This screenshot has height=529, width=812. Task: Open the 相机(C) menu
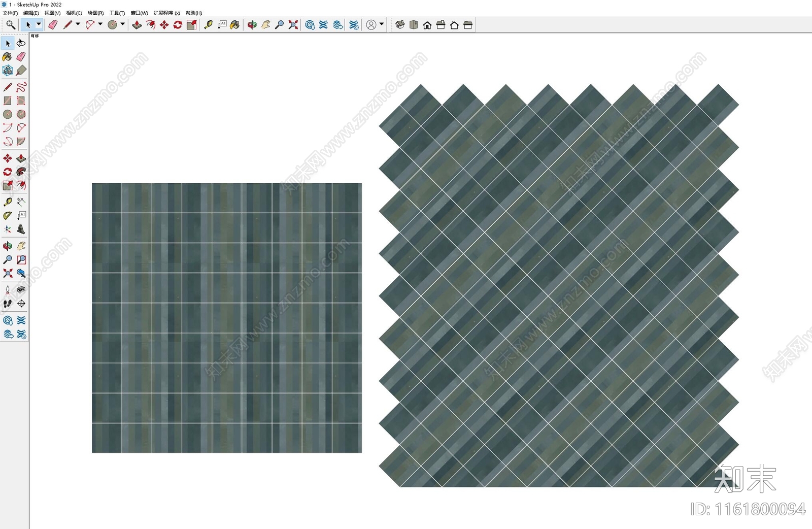point(74,13)
